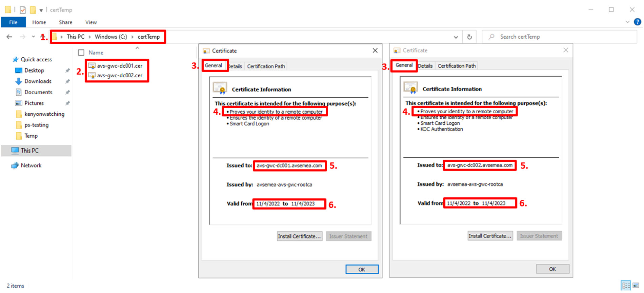644x293 pixels.
Task: Click OK in the dc002 certificate dialog
Action: pyautogui.click(x=552, y=269)
